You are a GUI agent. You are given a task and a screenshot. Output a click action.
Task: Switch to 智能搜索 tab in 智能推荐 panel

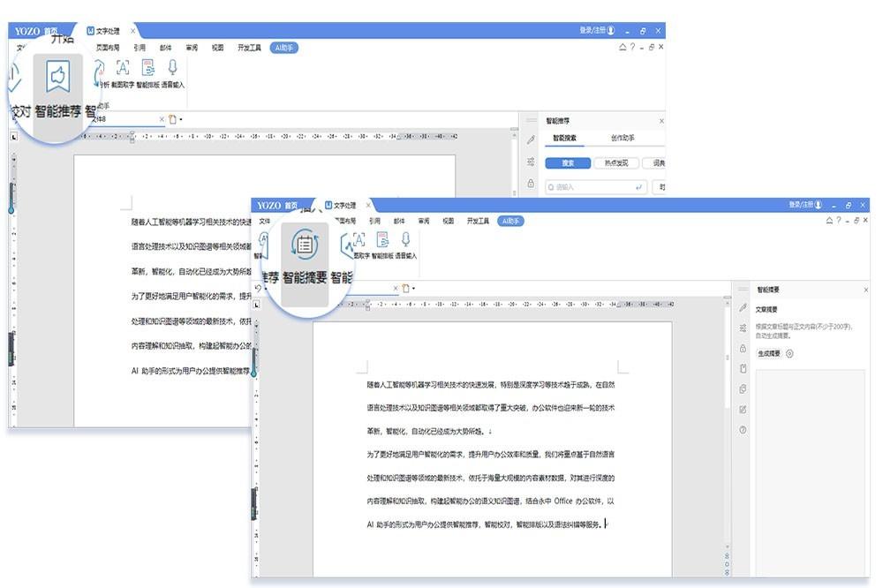coord(564,138)
